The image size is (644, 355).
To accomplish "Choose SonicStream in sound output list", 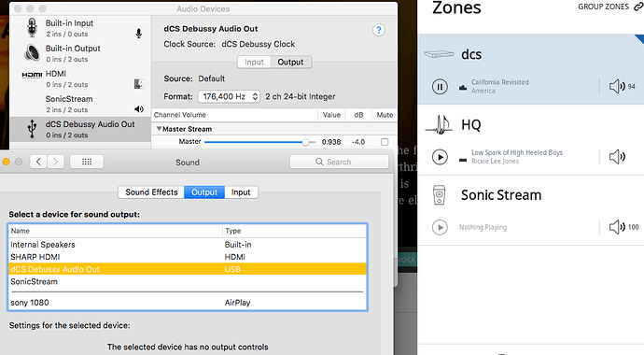I will click(188, 281).
